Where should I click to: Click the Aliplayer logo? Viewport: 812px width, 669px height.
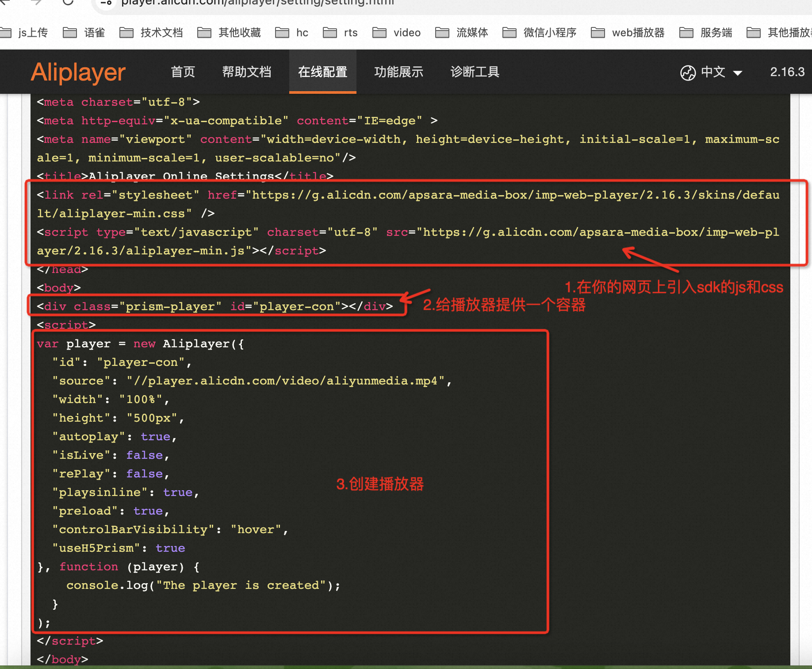point(78,72)
